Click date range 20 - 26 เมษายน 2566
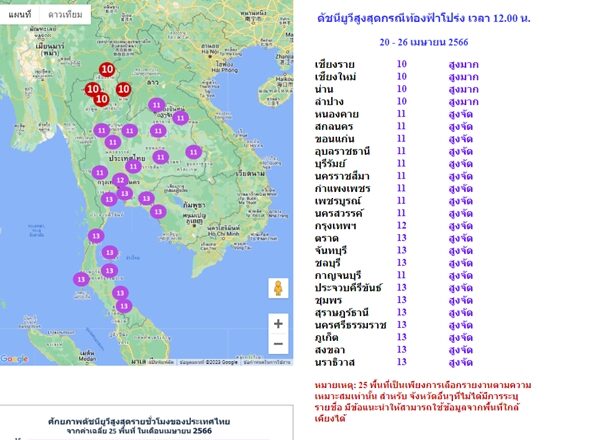The width and height of the screenshot is (600, 440). 424,42
